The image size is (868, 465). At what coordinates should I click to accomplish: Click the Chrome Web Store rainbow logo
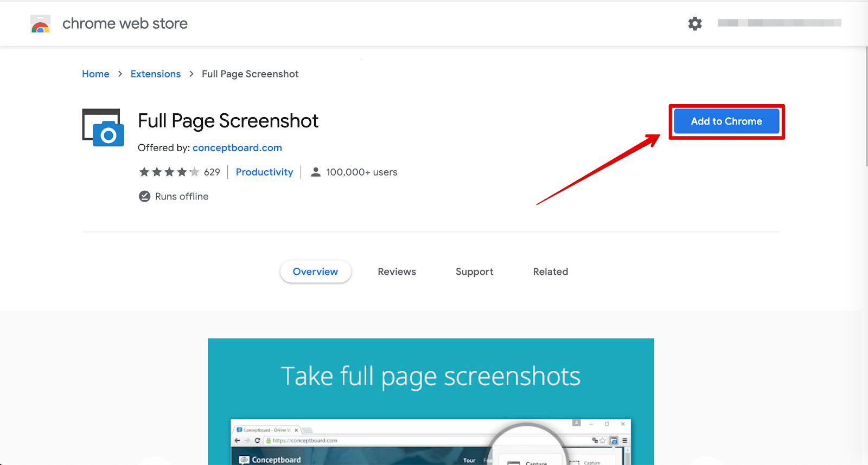41,24
